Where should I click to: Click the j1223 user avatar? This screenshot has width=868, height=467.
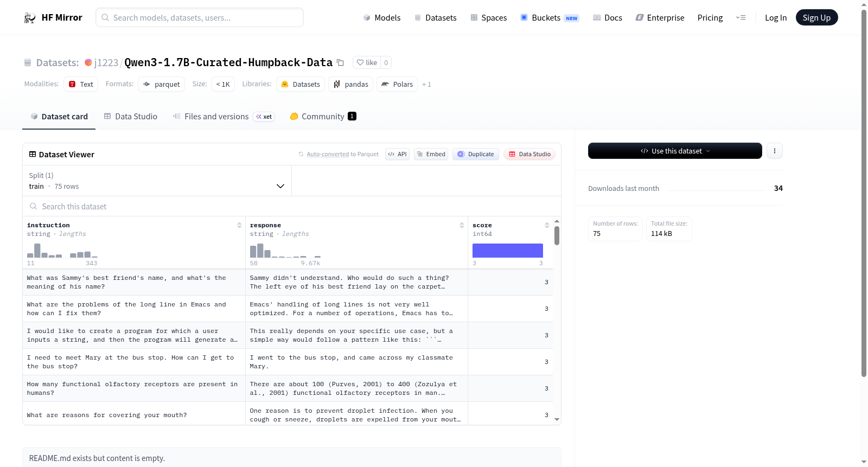coord(88,62)
